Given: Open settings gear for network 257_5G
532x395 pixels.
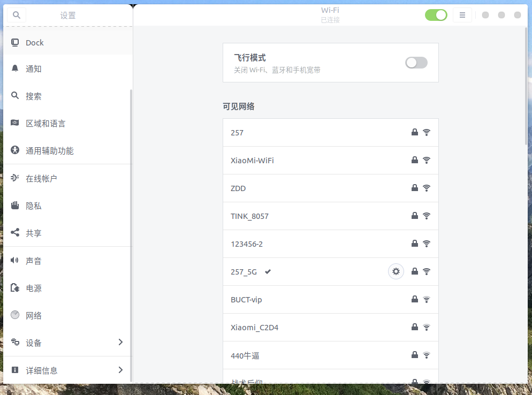Looking at the screenshot, I should (396, 271).
